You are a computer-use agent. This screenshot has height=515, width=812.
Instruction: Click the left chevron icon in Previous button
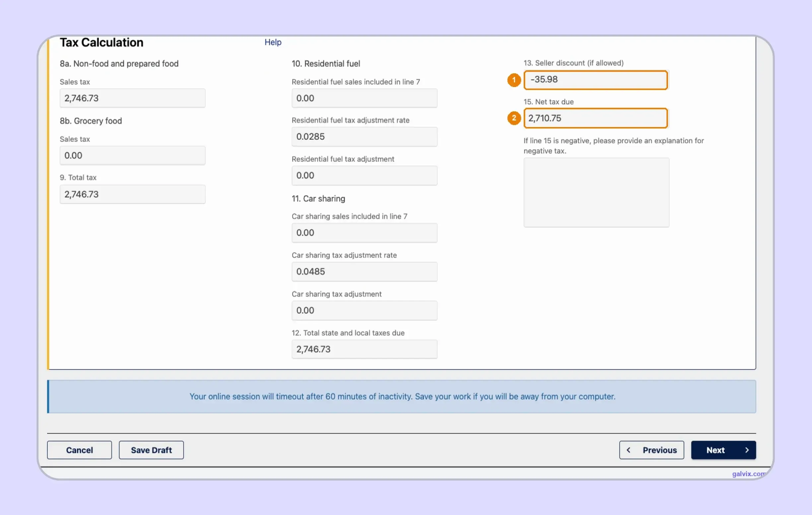coord(629,450)
